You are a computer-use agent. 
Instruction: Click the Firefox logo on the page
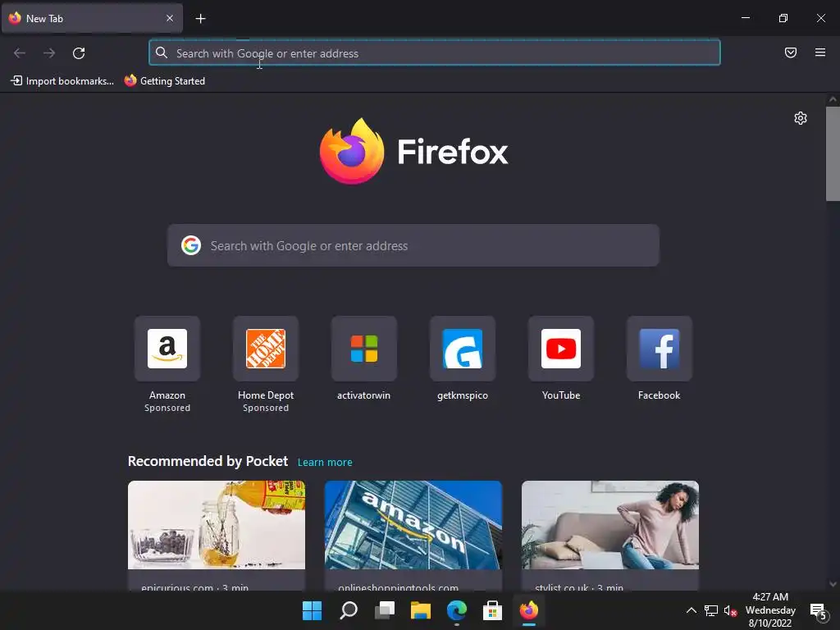pyautogui.click(x=413, y=151)
